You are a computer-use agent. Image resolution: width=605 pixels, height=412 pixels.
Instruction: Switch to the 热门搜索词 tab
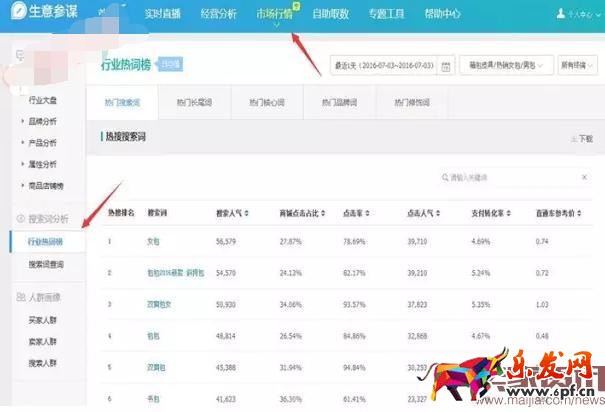point(122,103)
